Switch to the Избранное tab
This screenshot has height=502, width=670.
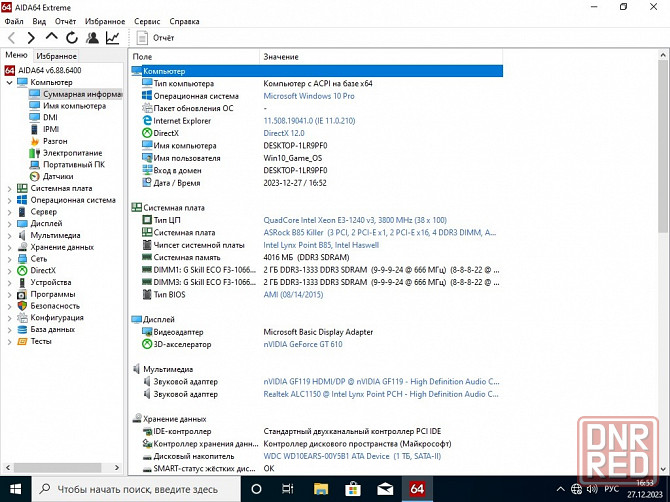[x=57, y=57]
